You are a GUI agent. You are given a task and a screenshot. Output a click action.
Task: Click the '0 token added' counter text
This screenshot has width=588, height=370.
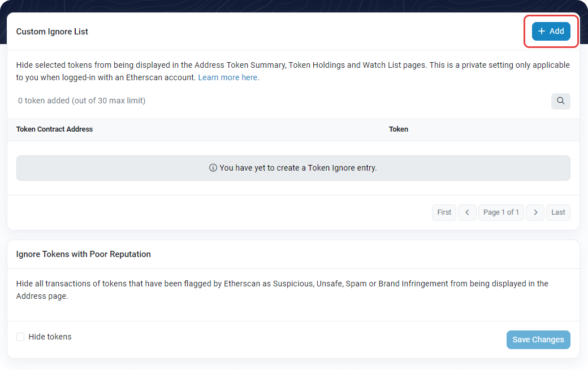(81, 101)
